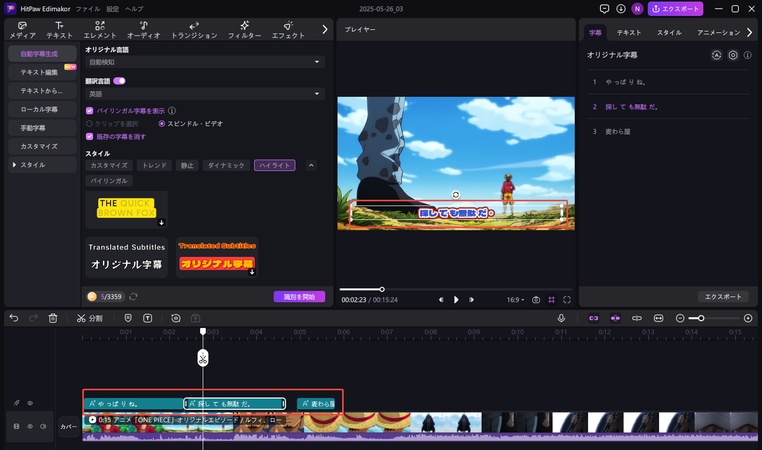Screen dimensions: 762x450
Task: Open the Text tool panel
Action: tap(59, 30)
